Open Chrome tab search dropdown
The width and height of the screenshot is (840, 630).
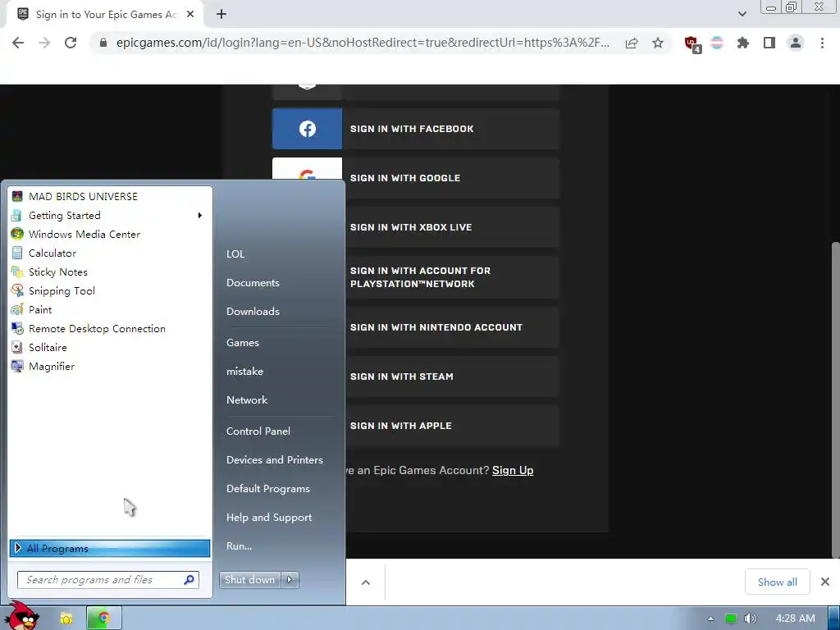(742, 14)
